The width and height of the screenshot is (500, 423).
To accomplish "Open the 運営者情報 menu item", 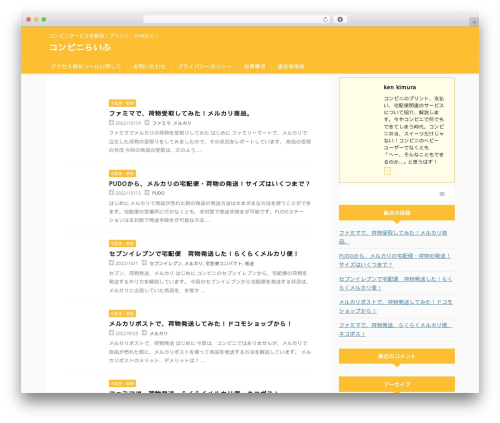I will pos(291,66).
